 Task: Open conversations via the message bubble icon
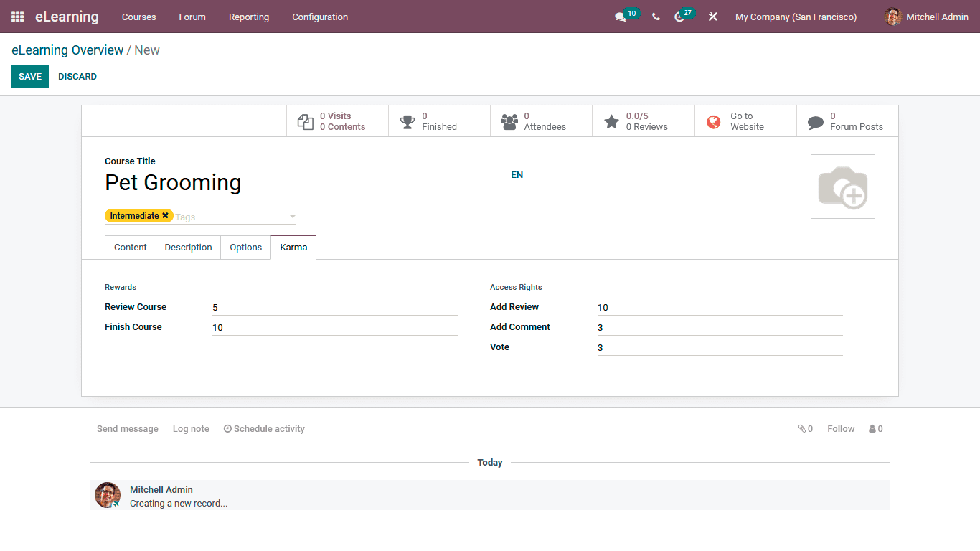pyautogui.click(x=620, y=17)
